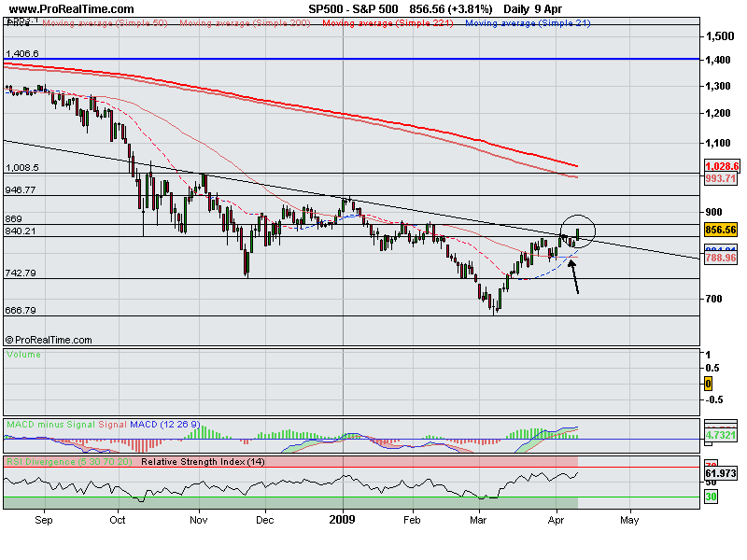Select the 666.79 low level label
Viewport: 747px width, 560px height.
coord(21,311)
